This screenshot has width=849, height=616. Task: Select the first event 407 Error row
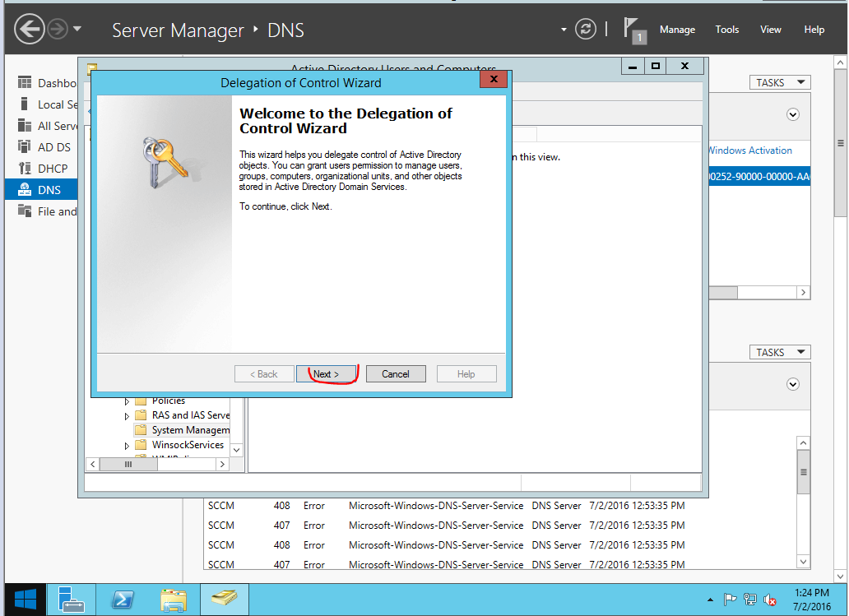pyautogui.click(x=446, y=525)
